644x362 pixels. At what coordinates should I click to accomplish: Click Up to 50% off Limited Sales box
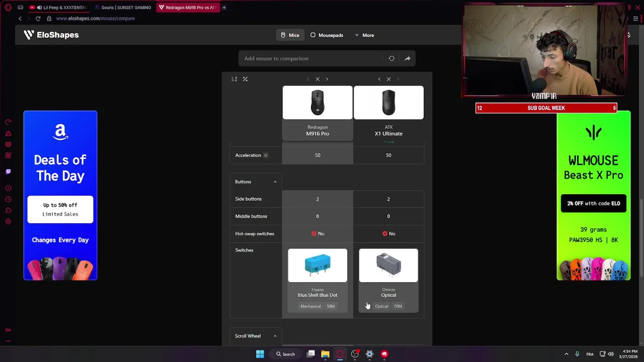[60, 209]
